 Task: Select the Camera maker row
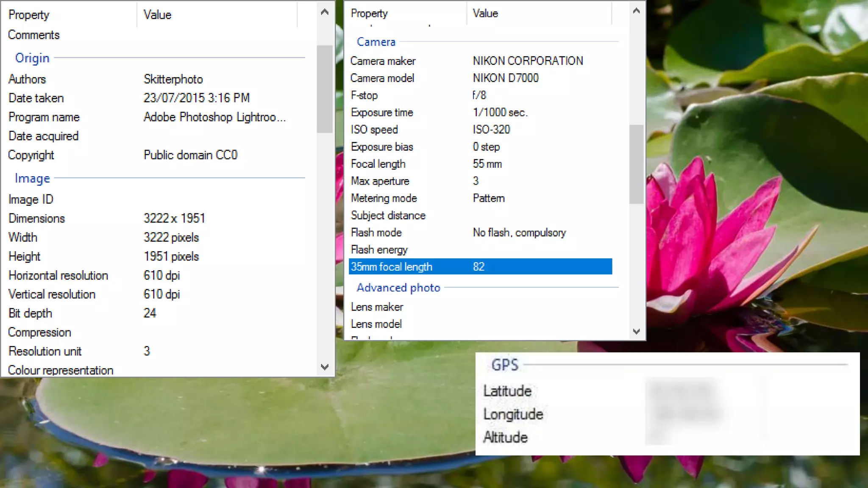click(x=383, y=61)
